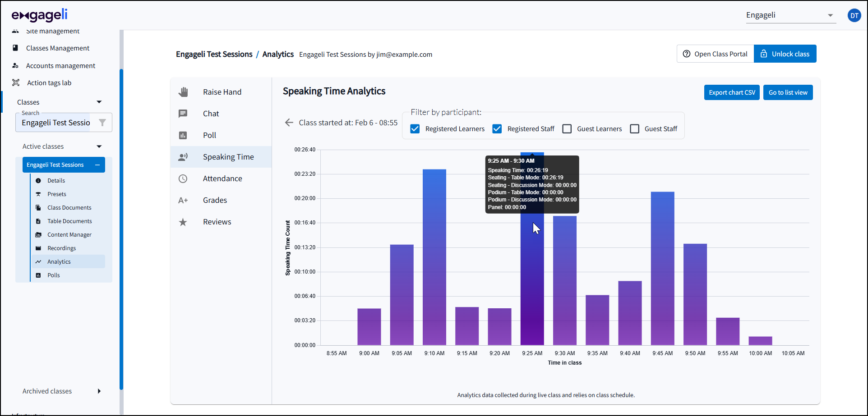Click the Details info icon
The height and width of the screenshot is (416, 868).
(38, 180)
